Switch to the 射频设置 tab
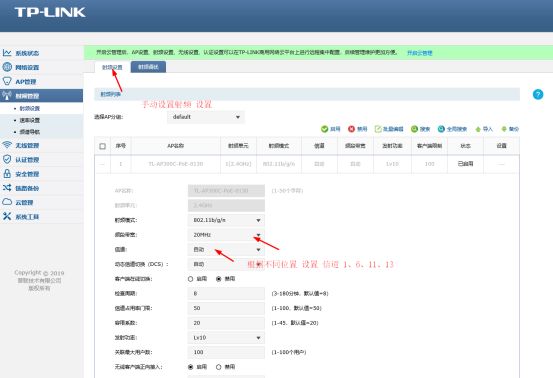This screenshot has height=378, width=553. pos(112,67)
